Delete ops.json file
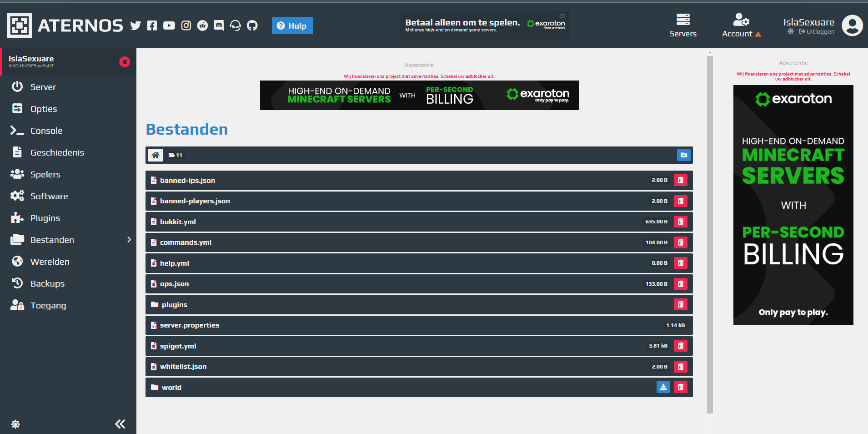Image resolution: width=868 pixels, height=434 pixels. (681, 284)
